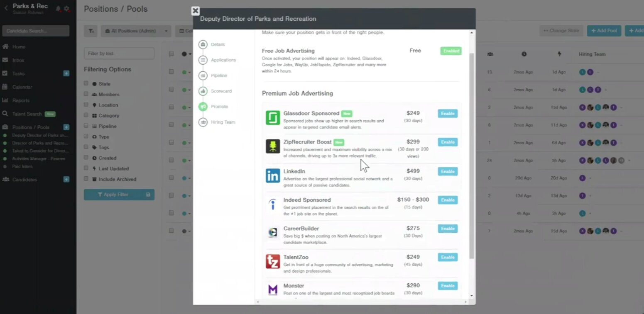This screenshot has width=644, height=314.
Task: Click the TalentZoo logo icon
Action: [x=273, y=261]
